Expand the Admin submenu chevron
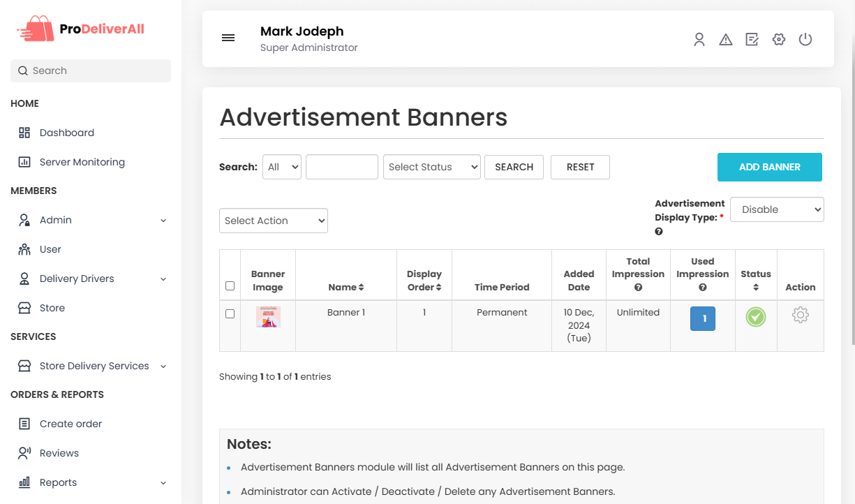 pos(163,221)
